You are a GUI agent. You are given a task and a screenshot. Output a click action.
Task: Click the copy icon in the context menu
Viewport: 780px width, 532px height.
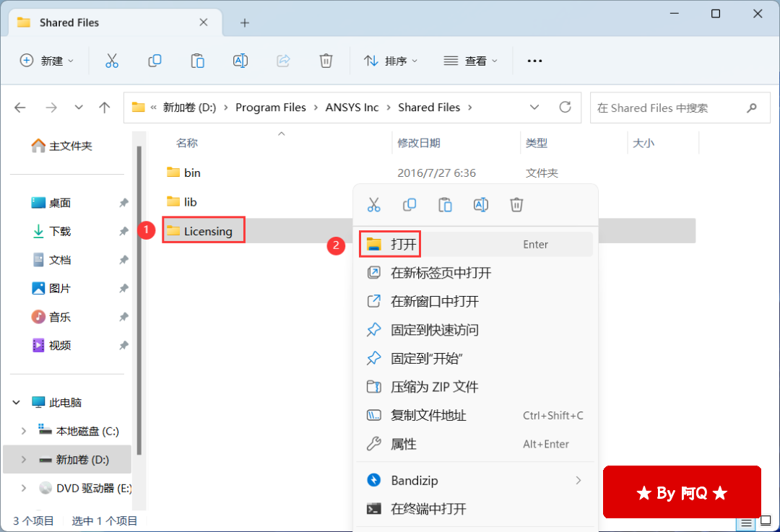409,205
